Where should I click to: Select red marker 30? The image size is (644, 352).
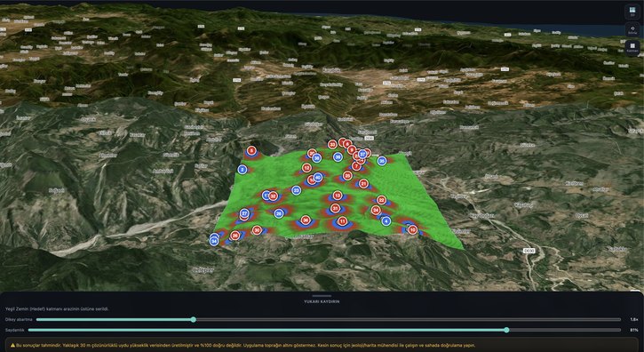pyautogui.click(x=257, y=230)
